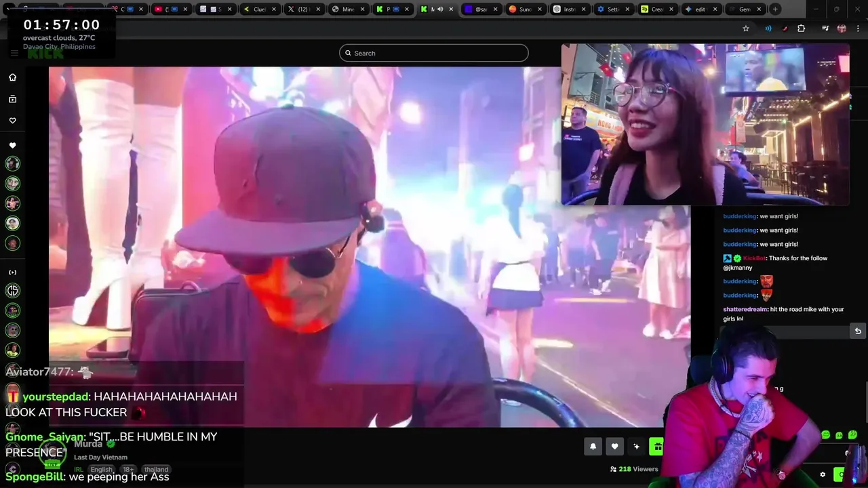Screen dimensions: 868x488
Task: Click the thailand stream tag
Action: pos(156,469)
